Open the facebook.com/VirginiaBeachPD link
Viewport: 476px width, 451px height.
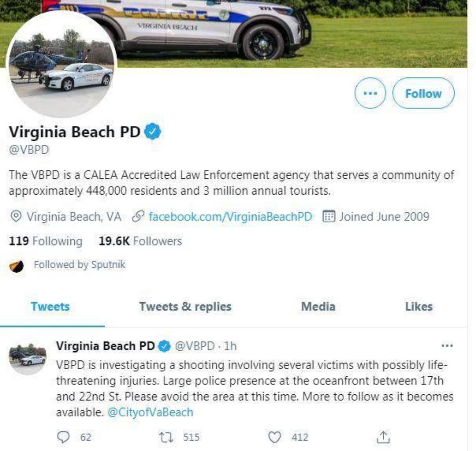coord(230,217)
